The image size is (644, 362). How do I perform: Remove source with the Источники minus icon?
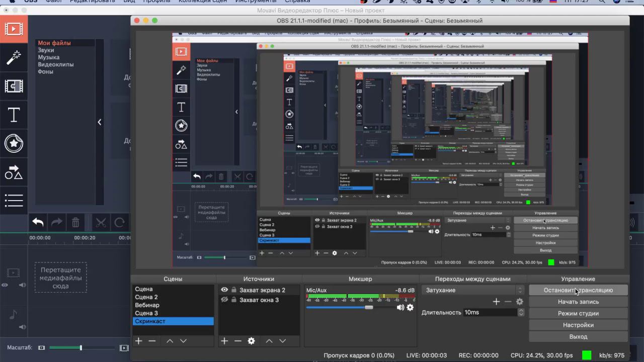(x=238, y=341)
